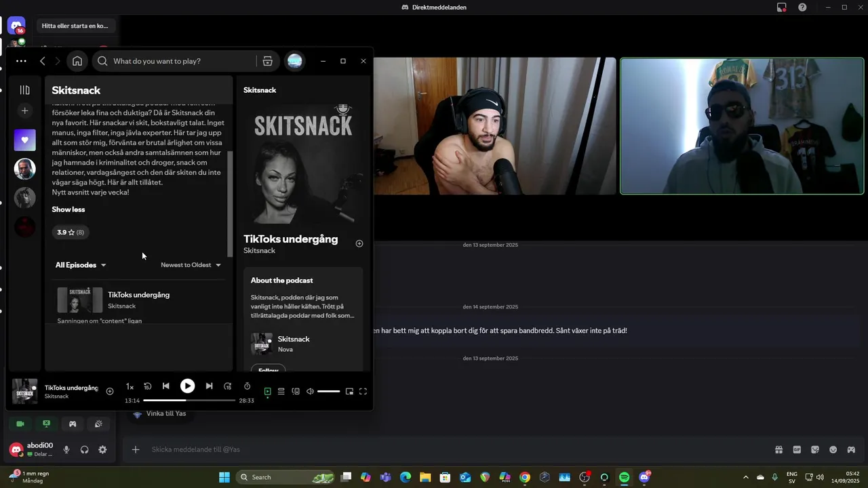The width and height of the screenshot is (868, 488).
Task: Open Spotify profile avatar menu
Action: [294, 61]
